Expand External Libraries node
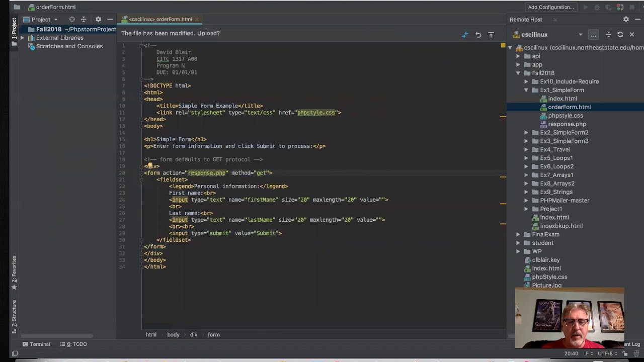 tap(22, 38)
